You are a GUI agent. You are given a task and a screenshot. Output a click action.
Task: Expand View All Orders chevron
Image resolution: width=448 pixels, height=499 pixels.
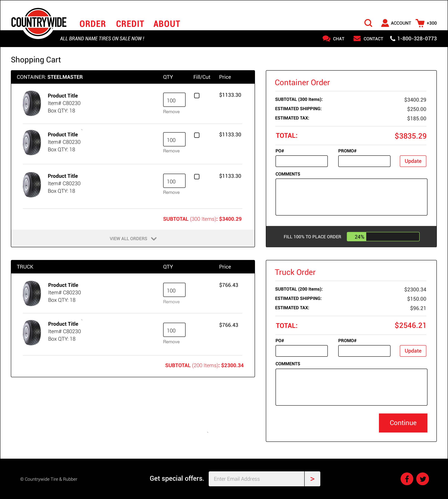(x=154, y=239)
